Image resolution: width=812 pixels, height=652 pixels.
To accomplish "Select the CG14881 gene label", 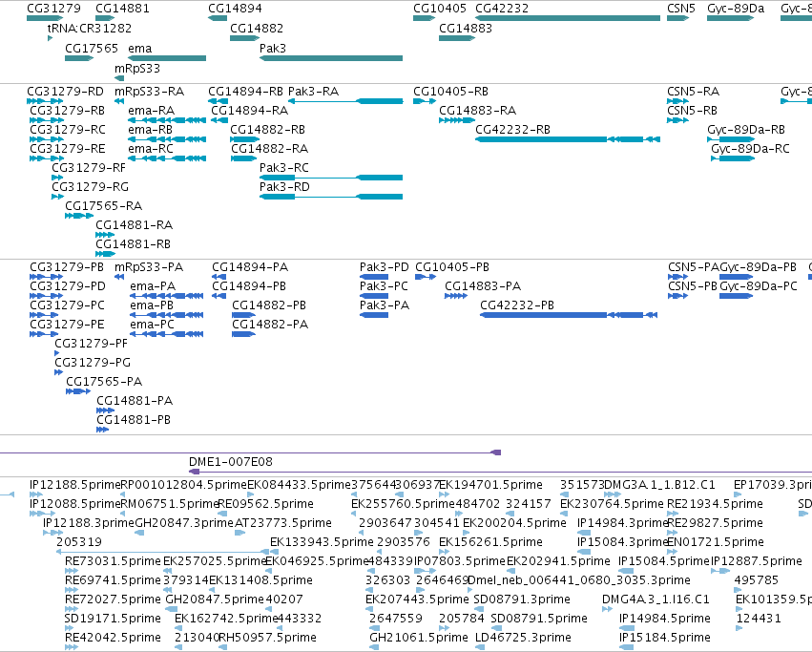I will (x=123, y=9).
